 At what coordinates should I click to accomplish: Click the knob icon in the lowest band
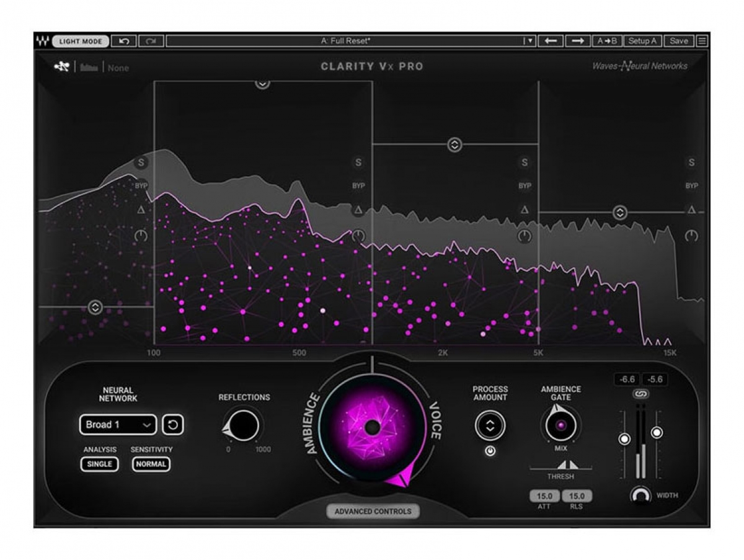tap(142, 236)
